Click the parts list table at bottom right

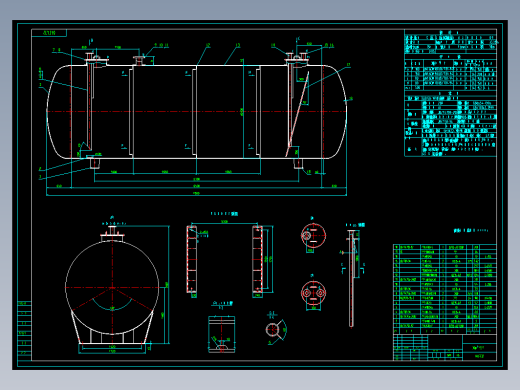445,289
